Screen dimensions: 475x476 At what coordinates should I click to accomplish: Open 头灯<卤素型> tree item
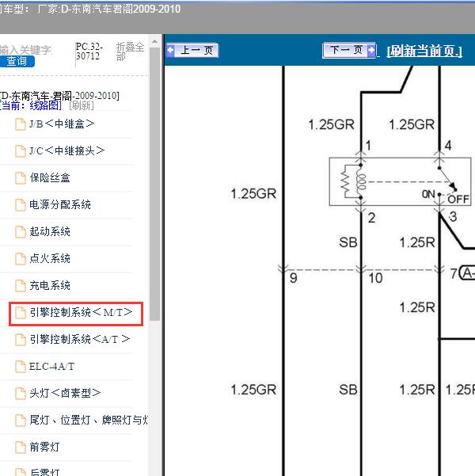click(x=65, y=393)
